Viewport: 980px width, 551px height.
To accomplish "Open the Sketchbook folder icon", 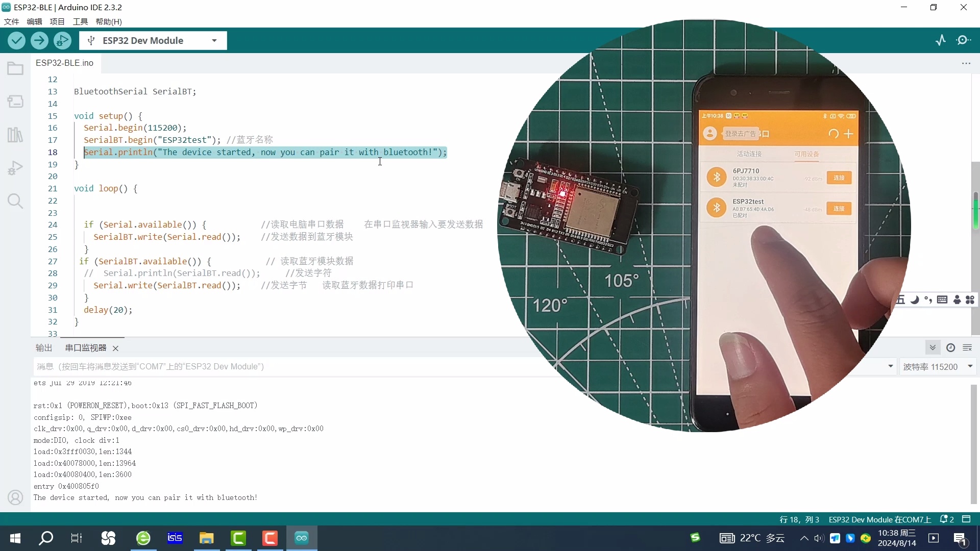I will [x=15, y=68].
